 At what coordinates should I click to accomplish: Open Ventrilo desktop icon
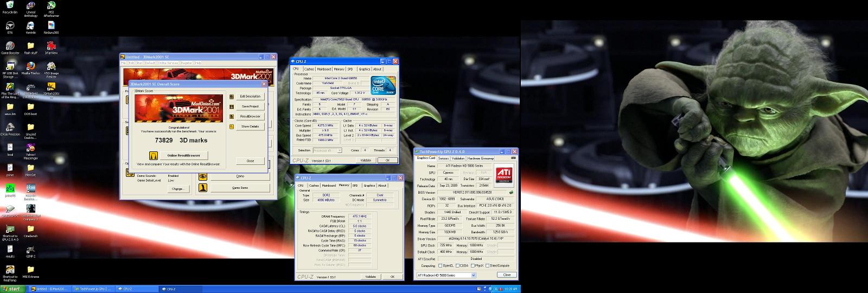[x=31, y=26]
